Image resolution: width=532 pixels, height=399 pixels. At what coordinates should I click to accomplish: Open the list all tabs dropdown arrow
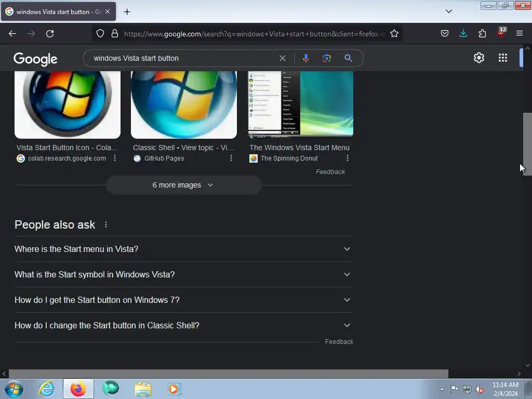[x=448, y=11]
